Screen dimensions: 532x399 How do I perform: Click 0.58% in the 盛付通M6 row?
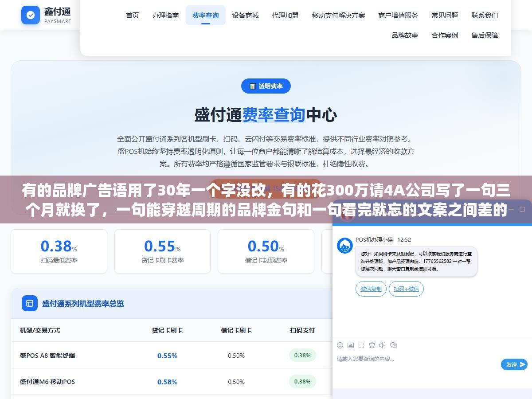[167, 382]
